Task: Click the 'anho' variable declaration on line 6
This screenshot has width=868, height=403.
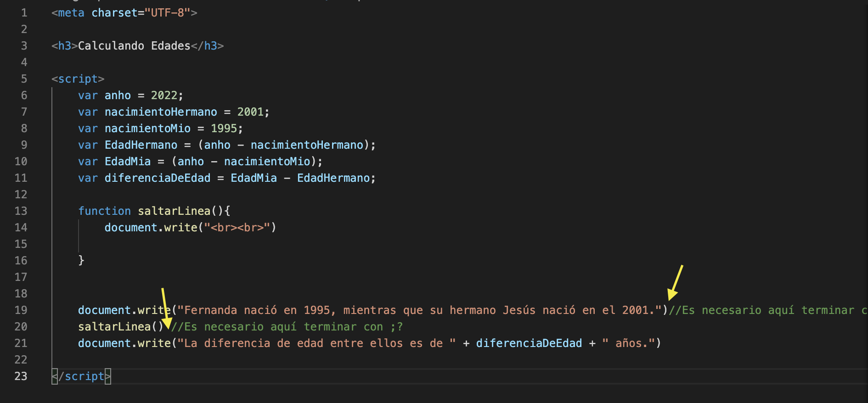Action: (118, 95)
